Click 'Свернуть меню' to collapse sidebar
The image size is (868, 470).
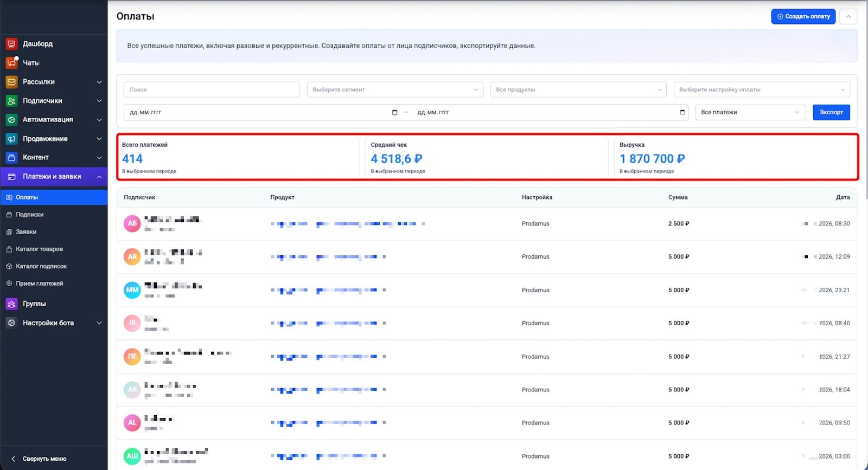[44, 459]
